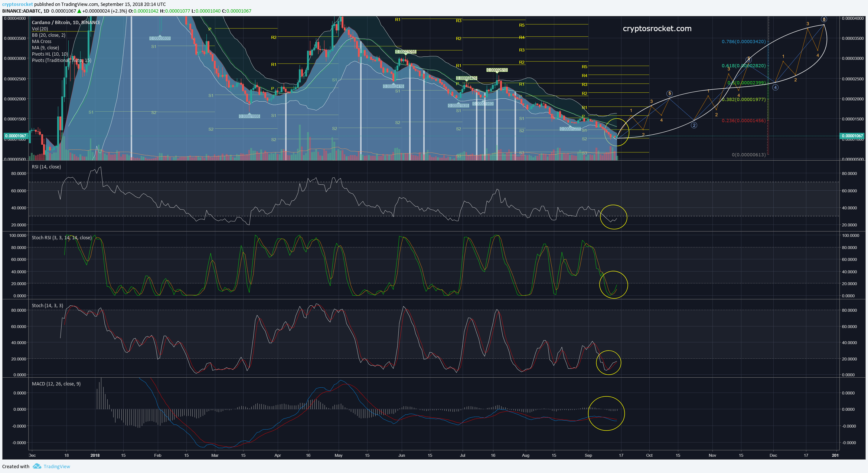Click the TradingView cloud logo icon
The image size is (868, 473).
click(x=37, y=466)
